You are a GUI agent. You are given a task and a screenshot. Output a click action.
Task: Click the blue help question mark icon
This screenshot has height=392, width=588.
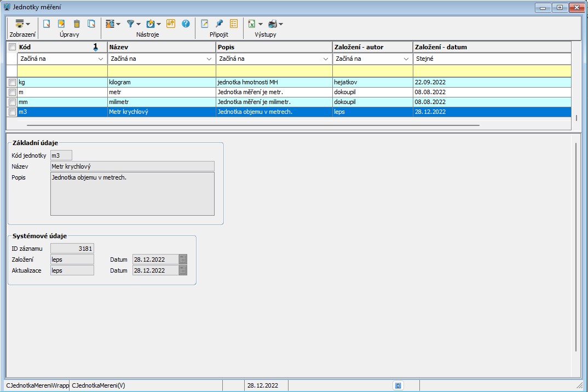[x=186, y=24]
